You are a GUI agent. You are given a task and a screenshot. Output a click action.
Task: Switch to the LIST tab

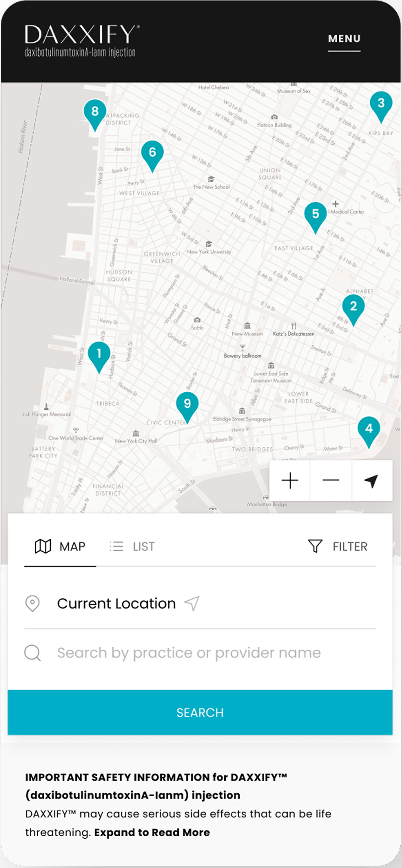click(132, 547)
